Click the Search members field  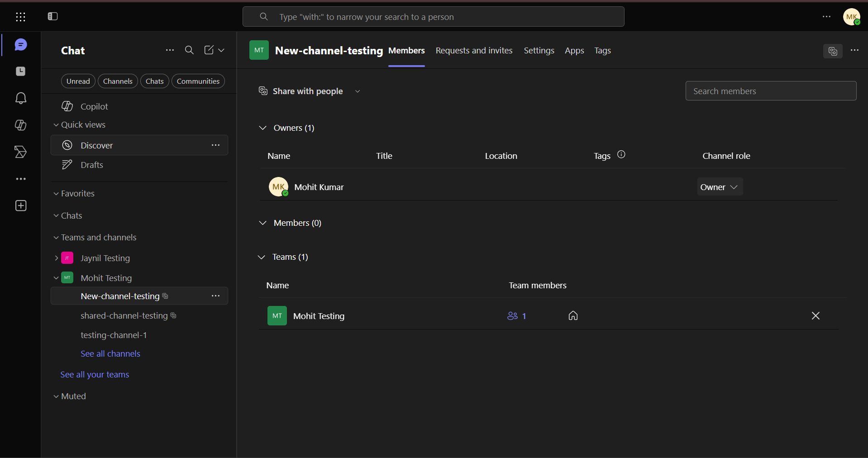(771, 91)
